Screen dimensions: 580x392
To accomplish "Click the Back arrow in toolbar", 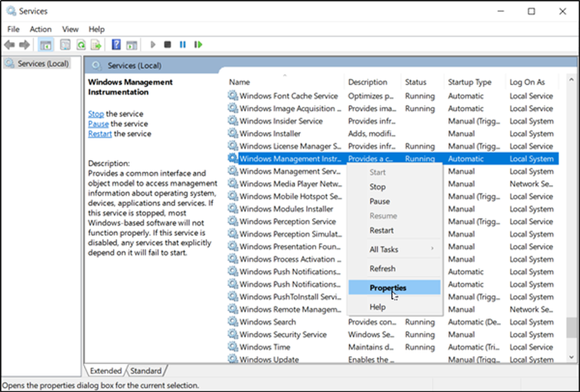I will [9, 45].
